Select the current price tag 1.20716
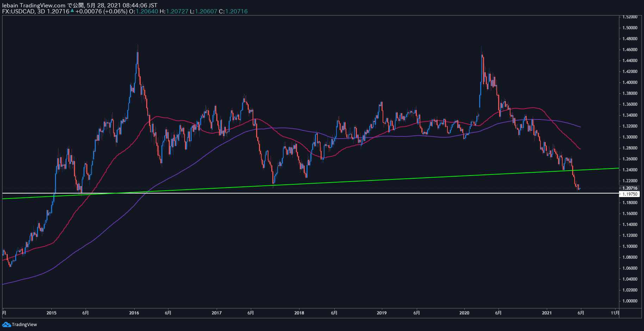Image resolution: width=644 pixels, height=331 pixels. pos(630,188)
